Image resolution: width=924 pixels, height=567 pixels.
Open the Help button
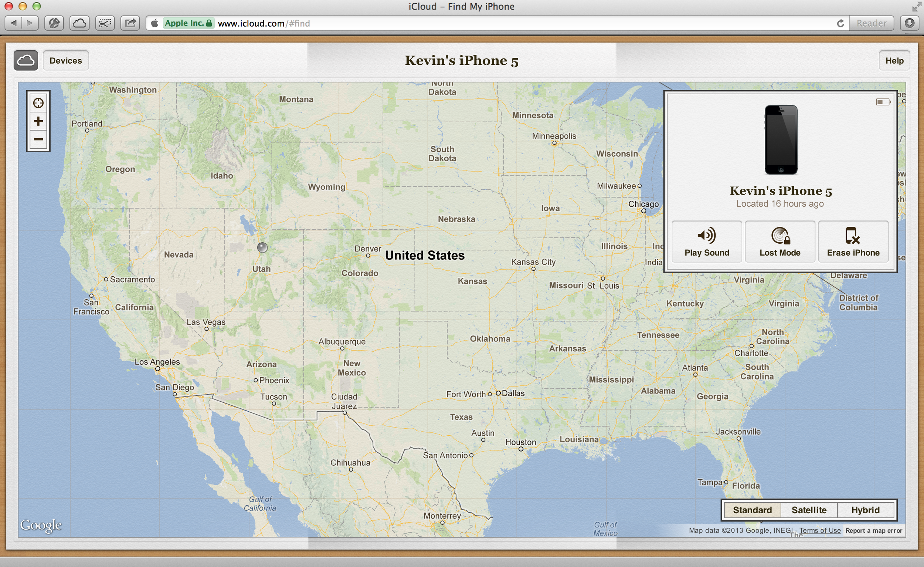894,60
